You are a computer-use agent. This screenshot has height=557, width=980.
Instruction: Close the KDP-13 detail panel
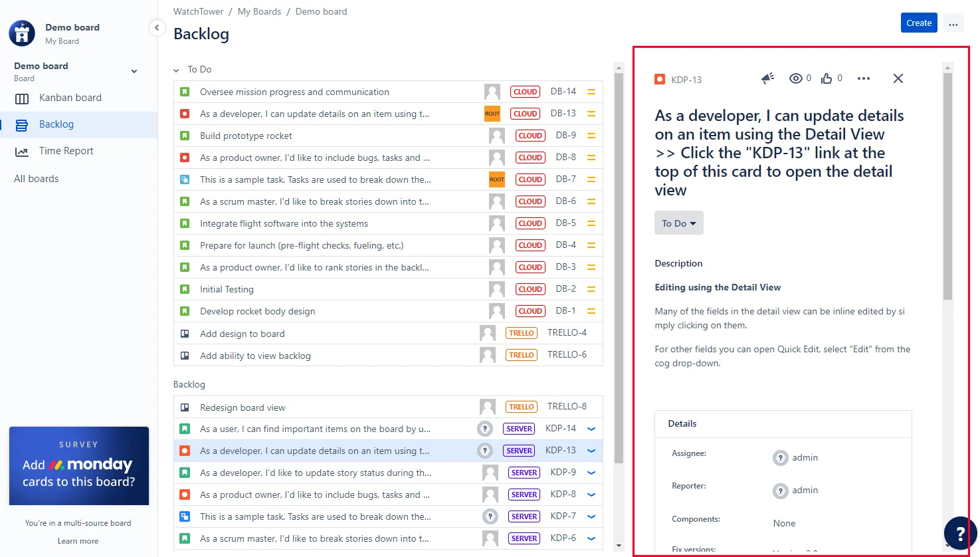898,78
